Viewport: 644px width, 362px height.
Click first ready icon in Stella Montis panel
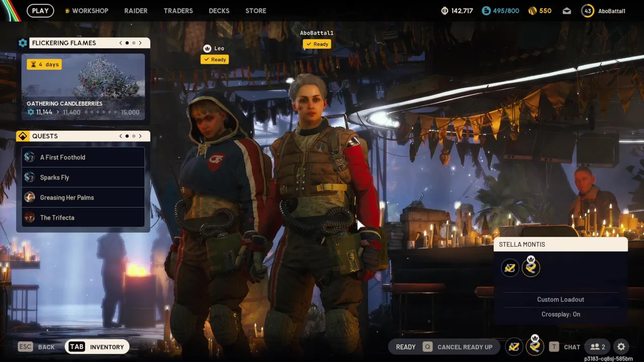point(510,268)
